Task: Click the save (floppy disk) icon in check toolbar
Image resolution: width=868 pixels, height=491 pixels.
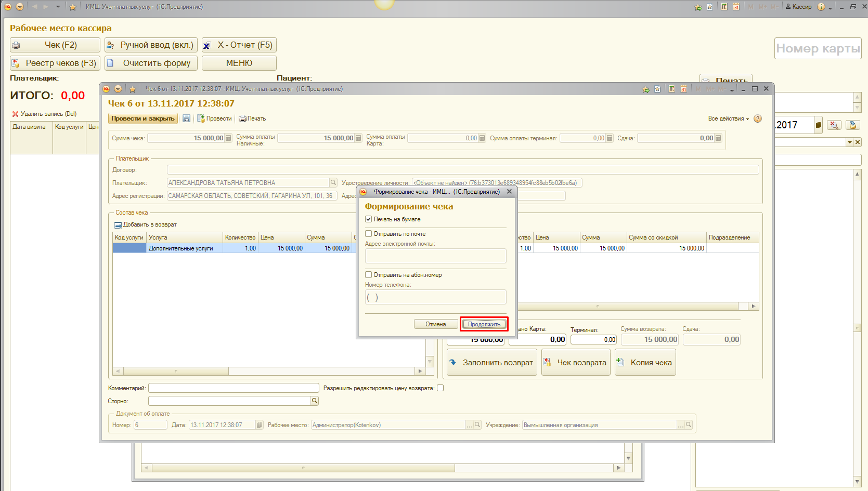Action: click(x=186, y=118)
